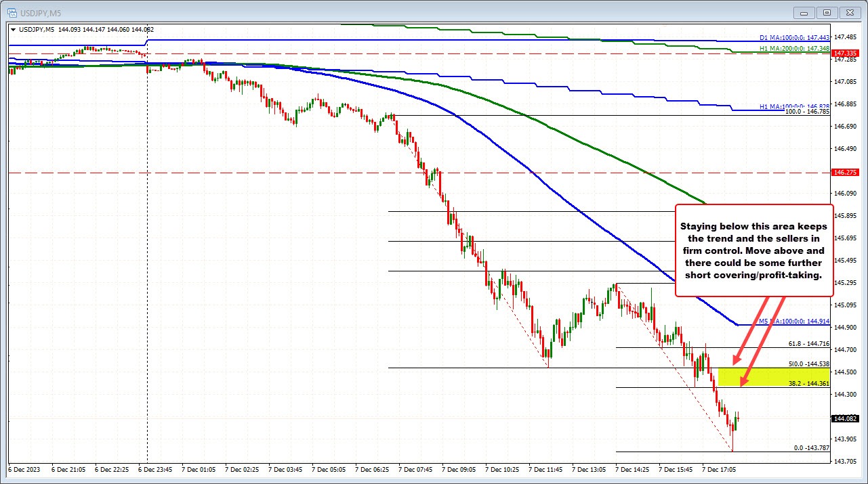Image resolution: width=868 pixels, height=484 pixels.
Task: Click the short covering annotation text box
Action: tap(753, 250)
